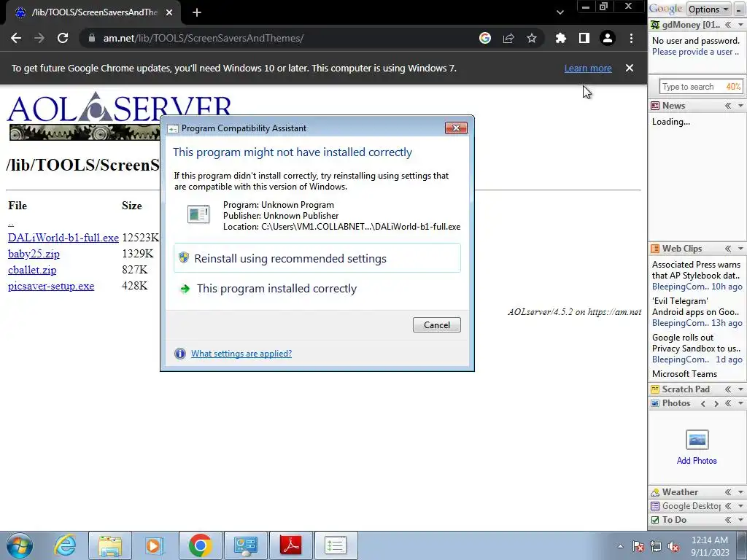
Task: Share this page via the share icon
Action: pos(508,38)
